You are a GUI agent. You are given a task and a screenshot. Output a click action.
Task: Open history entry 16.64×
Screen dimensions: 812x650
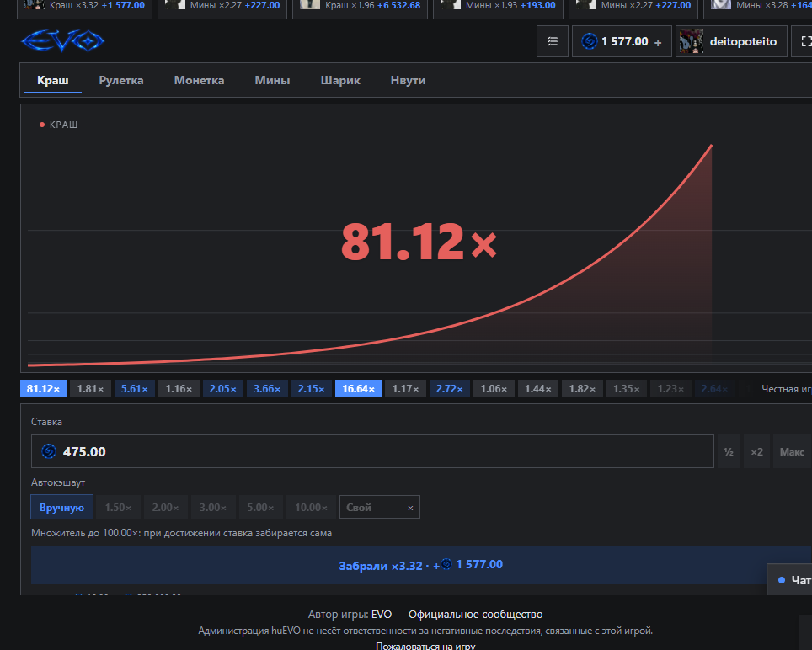pos(358,389)
